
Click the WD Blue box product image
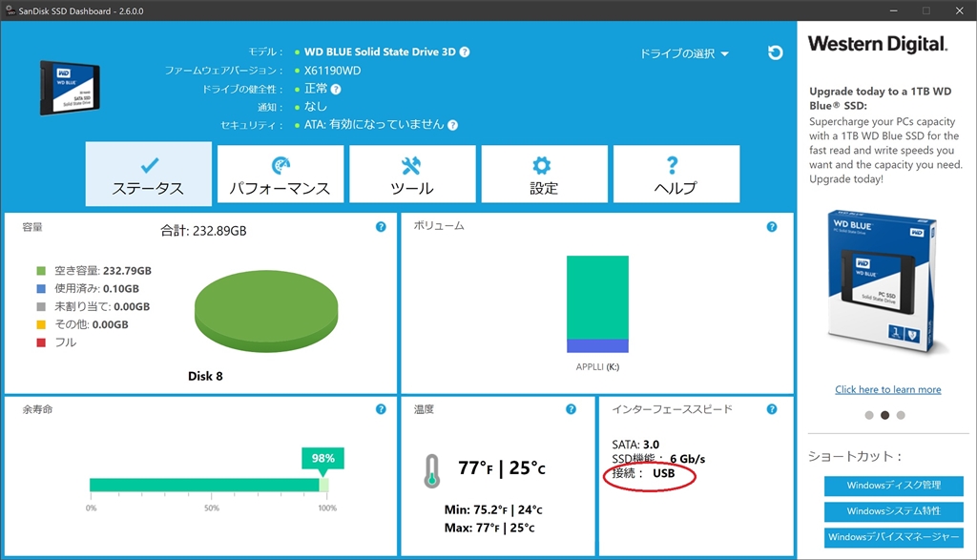point(883,283)
